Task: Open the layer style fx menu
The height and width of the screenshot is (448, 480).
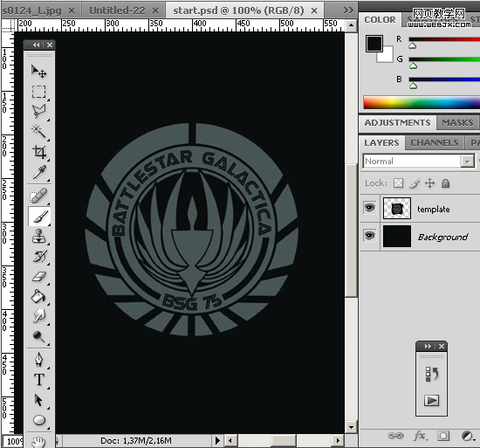Action: 421,436
